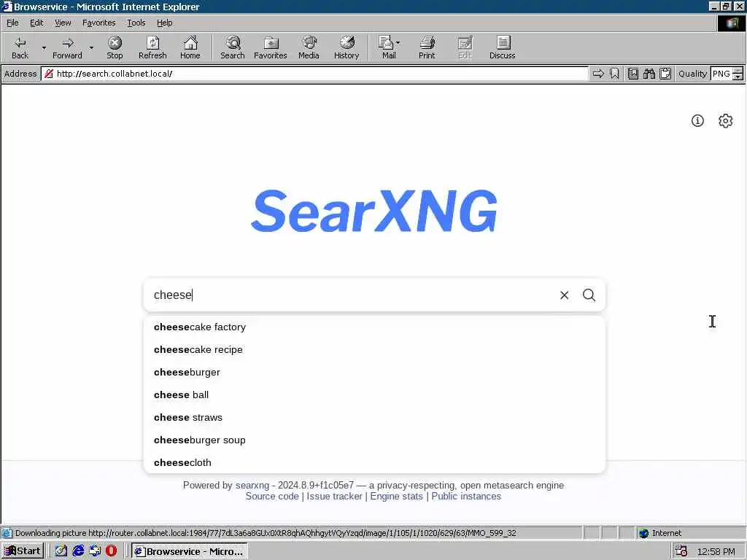
Task: Refresh the current page
Action: tap(152, 47)
